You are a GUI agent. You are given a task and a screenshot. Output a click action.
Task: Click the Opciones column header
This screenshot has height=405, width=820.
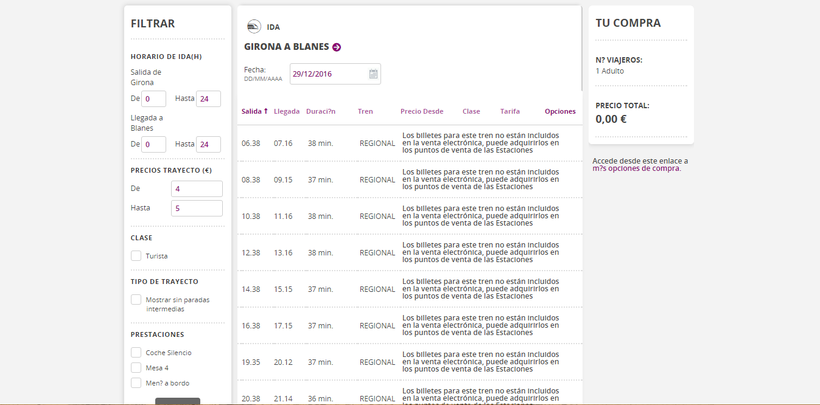click(x=560, y=111)
